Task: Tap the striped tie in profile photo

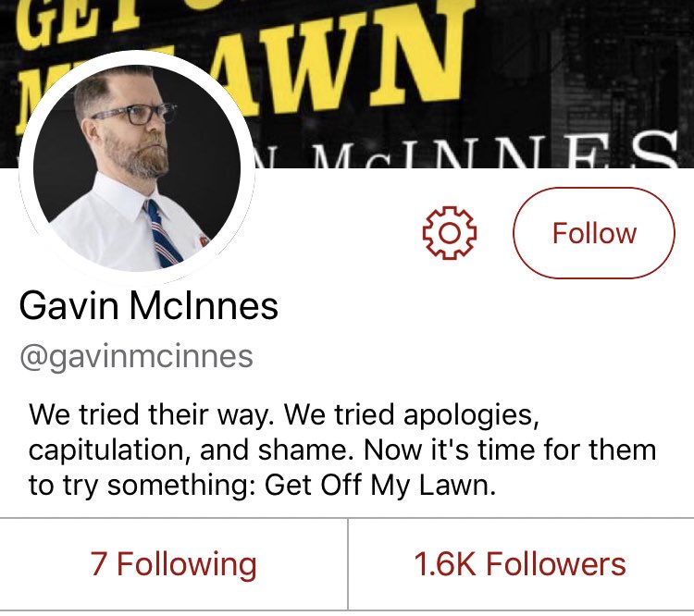Action: (x=162, y=234)
